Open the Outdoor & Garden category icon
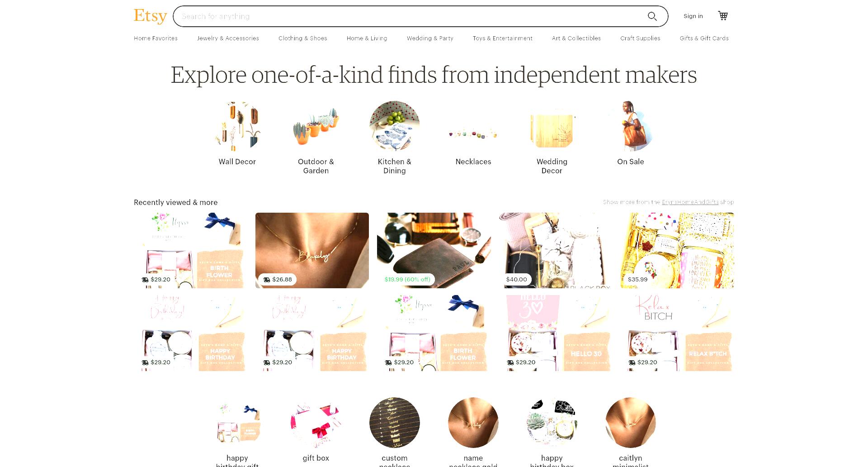This screenshot has width=868, height=467. (x=316, y=126)
